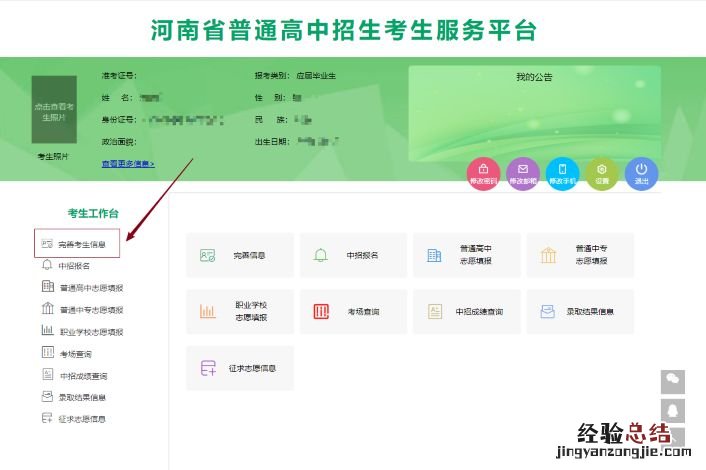Open 录取结果信息 in the sidebar
The height and width of the screenshot is (470, 706).
(x=82, y=397)
